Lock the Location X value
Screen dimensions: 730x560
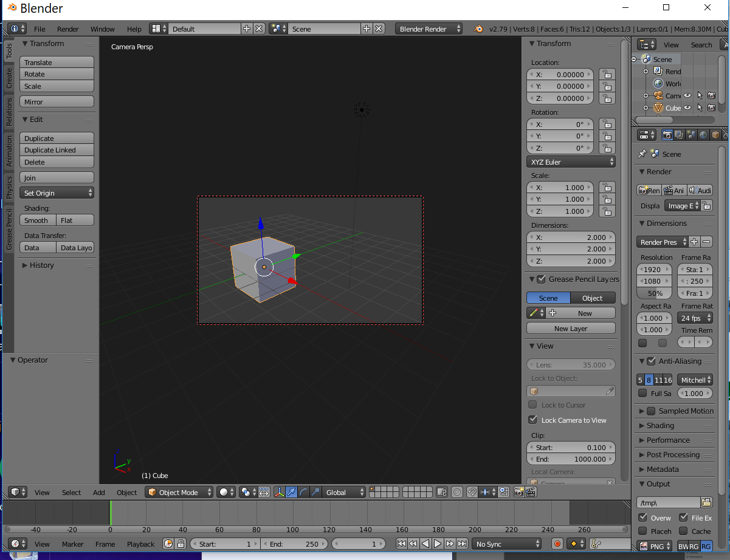coord(607,74)
